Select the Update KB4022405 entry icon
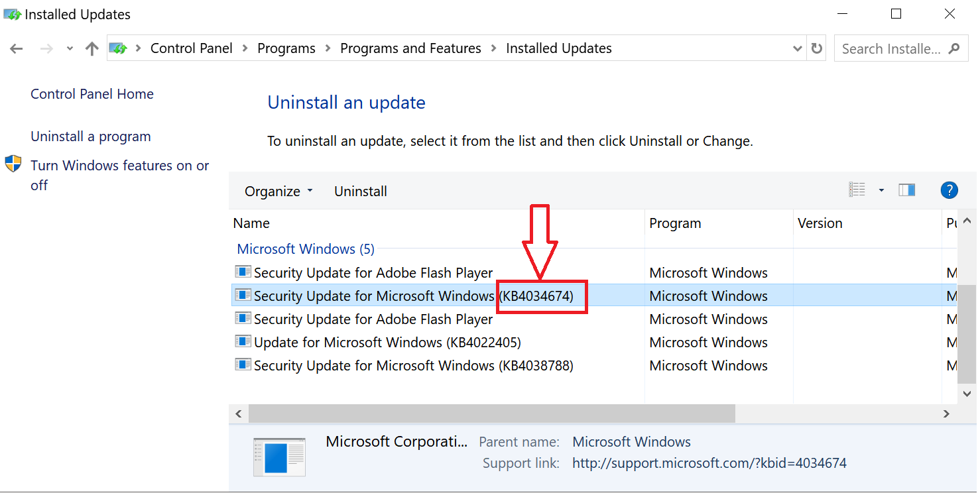 243,342
